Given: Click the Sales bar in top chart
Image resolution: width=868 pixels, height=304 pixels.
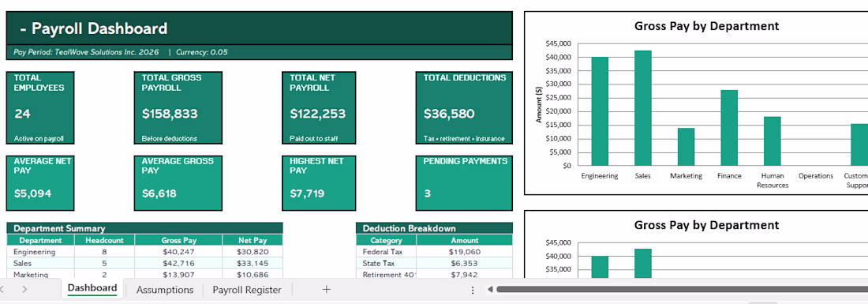Looking at the screenshot, I should coord(642,108).
